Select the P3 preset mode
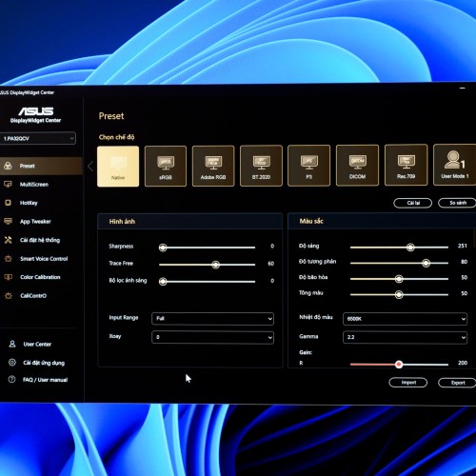This screenshot has width=476, height=476. coord(309,166)
